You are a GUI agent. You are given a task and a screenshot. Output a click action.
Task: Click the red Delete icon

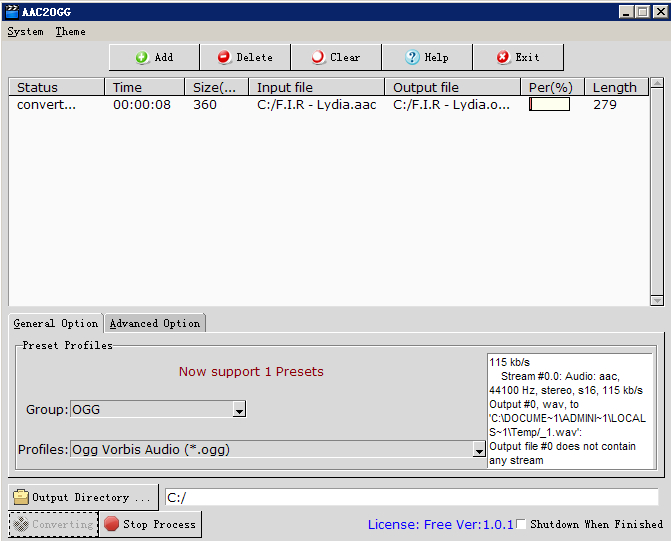point(224,57)
